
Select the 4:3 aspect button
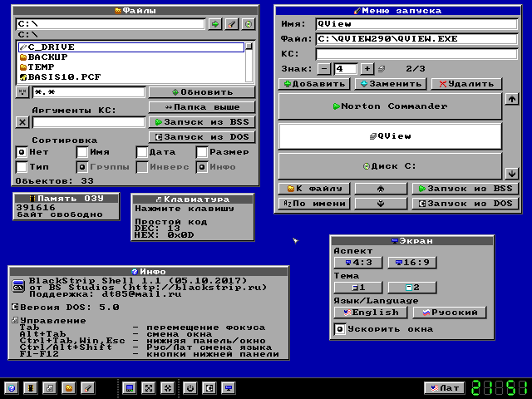358,263
